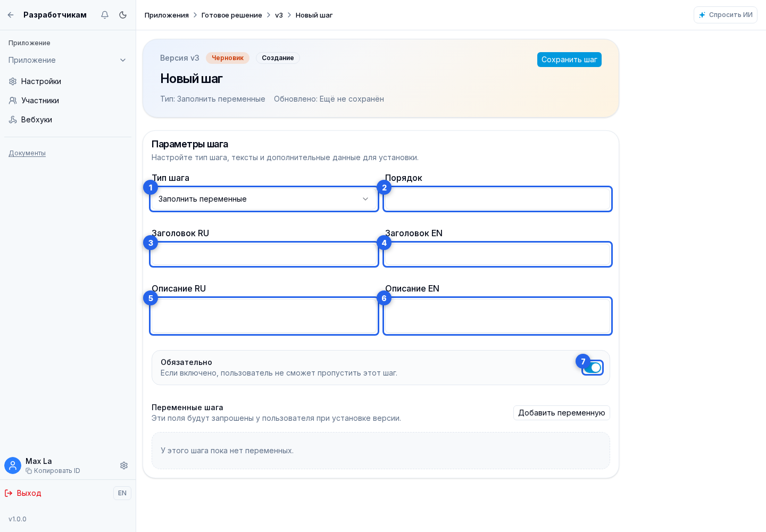Focus the Заголовок RU input
This screenshot has width=766, height=532.
[264, 254]
